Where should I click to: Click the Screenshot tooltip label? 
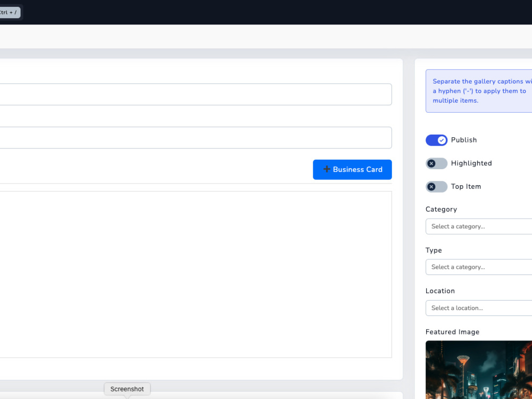click(x=127, y=389)
